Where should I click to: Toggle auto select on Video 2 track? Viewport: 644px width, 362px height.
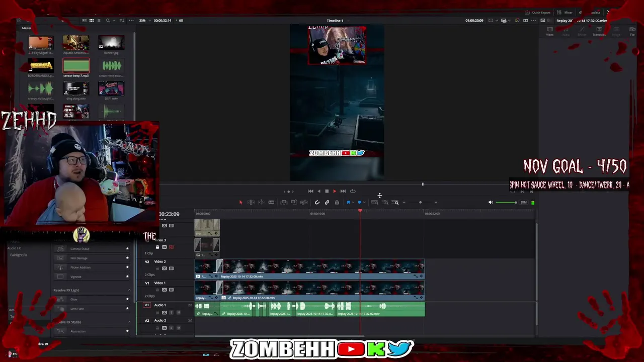pos(164,268)
